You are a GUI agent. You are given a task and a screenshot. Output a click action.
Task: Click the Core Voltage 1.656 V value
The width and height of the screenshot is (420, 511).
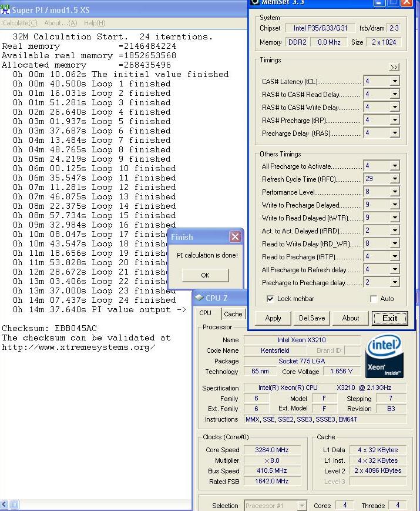(341, 371)
